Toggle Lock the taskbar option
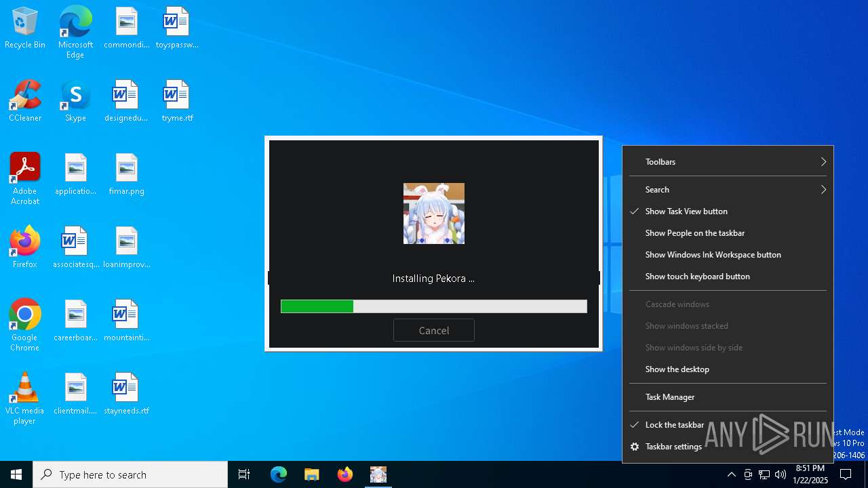The height and width of the screenshot is (488, 868). pyautogui.click(x=728, y=425)
